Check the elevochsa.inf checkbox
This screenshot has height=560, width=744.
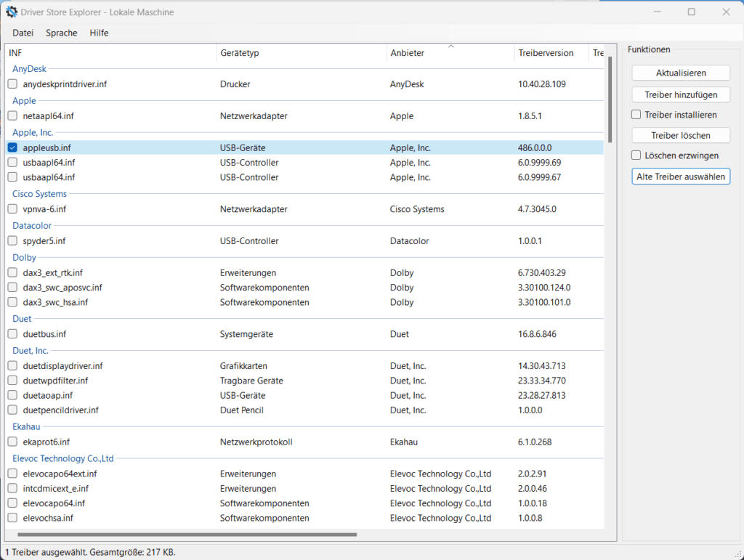tap(13, 518)
